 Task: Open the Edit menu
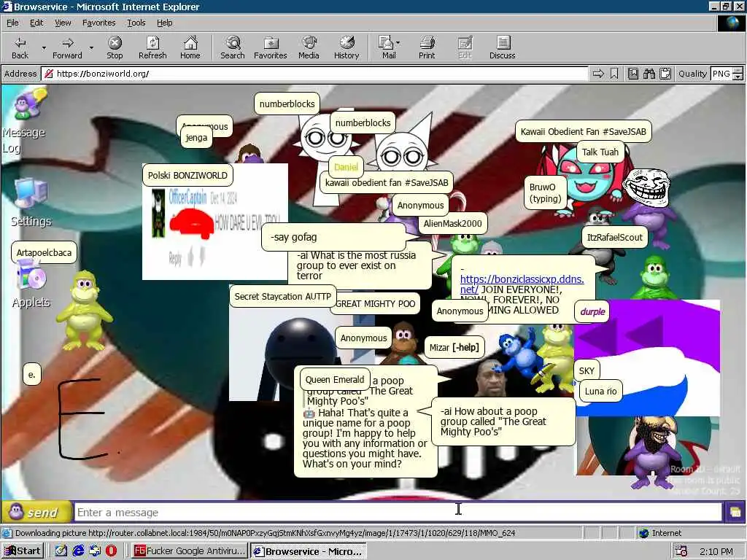pyautogui.click(x=36, y=23)
